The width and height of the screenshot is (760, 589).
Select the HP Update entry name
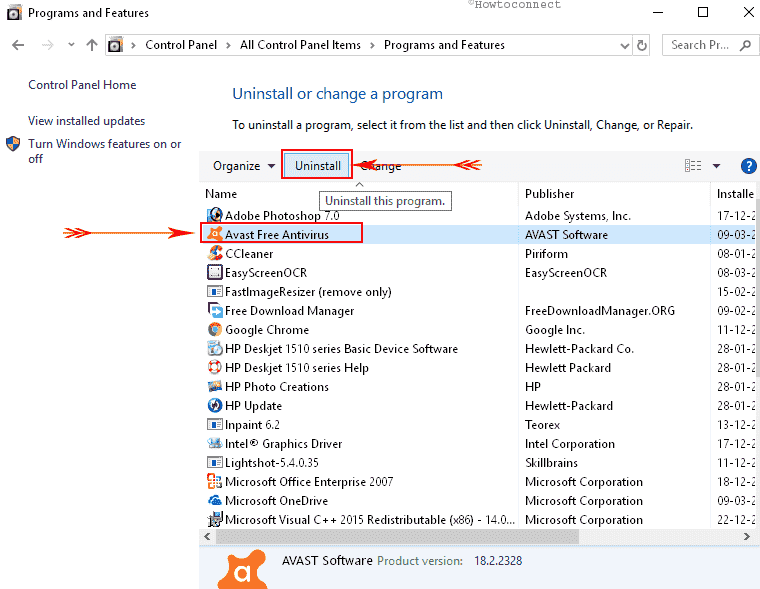tap(253, 405)
